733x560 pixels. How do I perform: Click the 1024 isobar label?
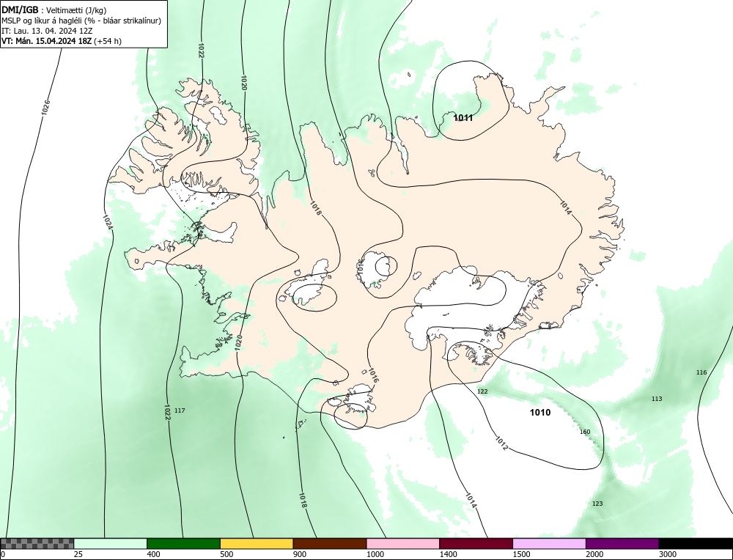pyautogui.click(x=108, y=223)
